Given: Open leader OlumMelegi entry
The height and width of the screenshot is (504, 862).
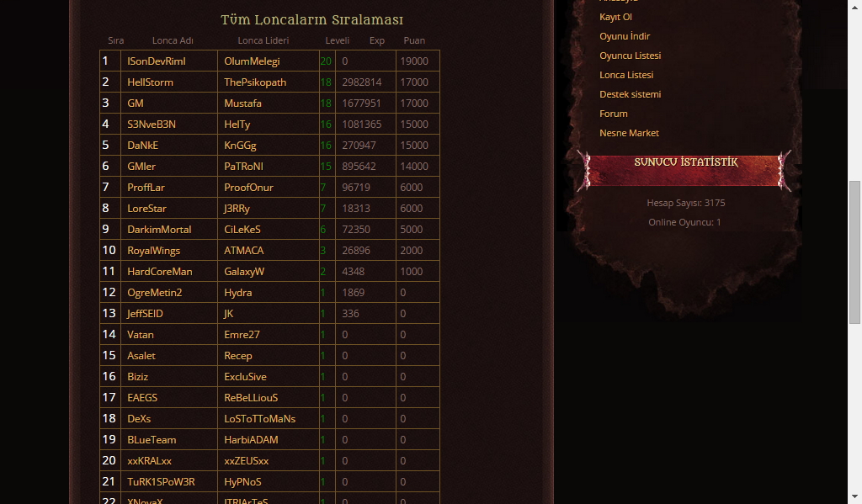Looking at the screenshot, I should click(252, 61).
